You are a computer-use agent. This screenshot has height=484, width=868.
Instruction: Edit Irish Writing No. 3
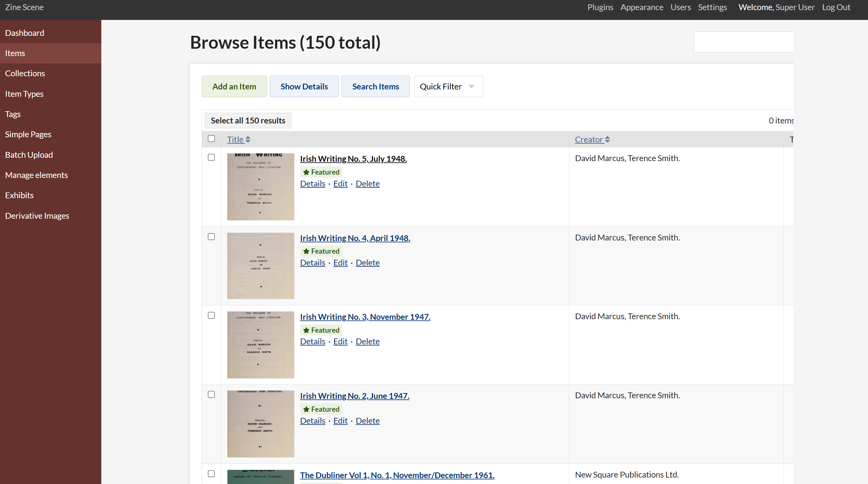[x=340, y=342]
